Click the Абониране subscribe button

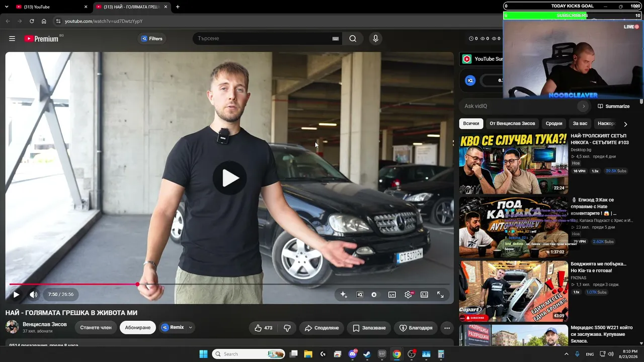tap(138, 328)
